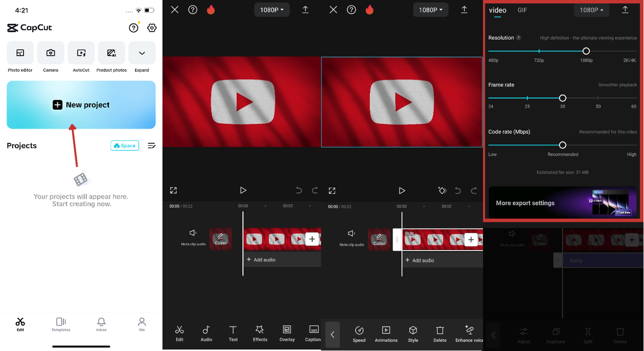Tap the help icon beside home settings gear
The image size is (644, 351).
(x=133, y=28)
